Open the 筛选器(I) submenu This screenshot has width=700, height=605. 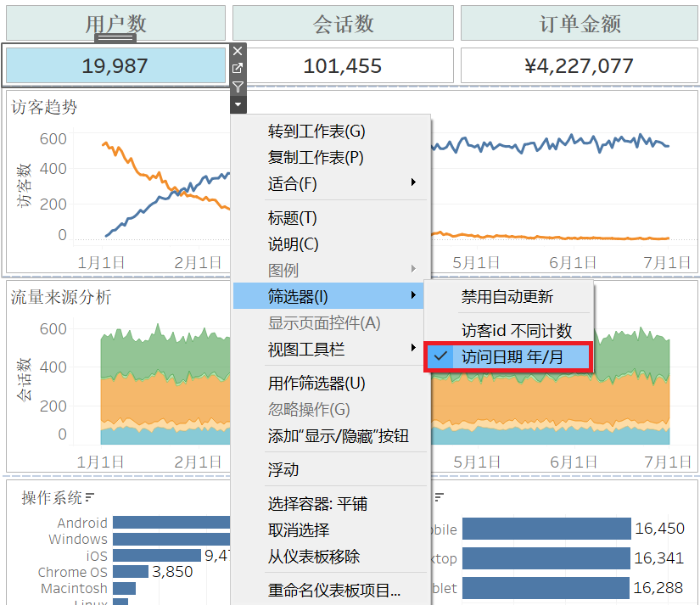pos(328,296)
